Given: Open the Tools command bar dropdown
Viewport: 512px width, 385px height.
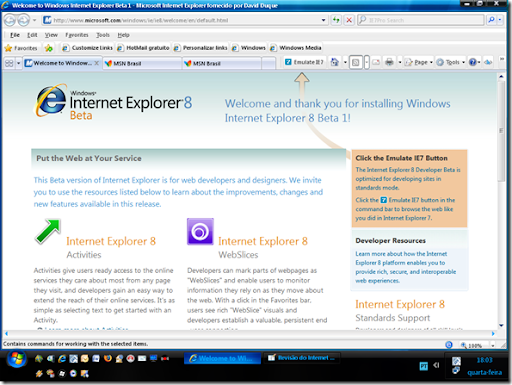Looking at the screenshot, I should click(x=450, y=62).
